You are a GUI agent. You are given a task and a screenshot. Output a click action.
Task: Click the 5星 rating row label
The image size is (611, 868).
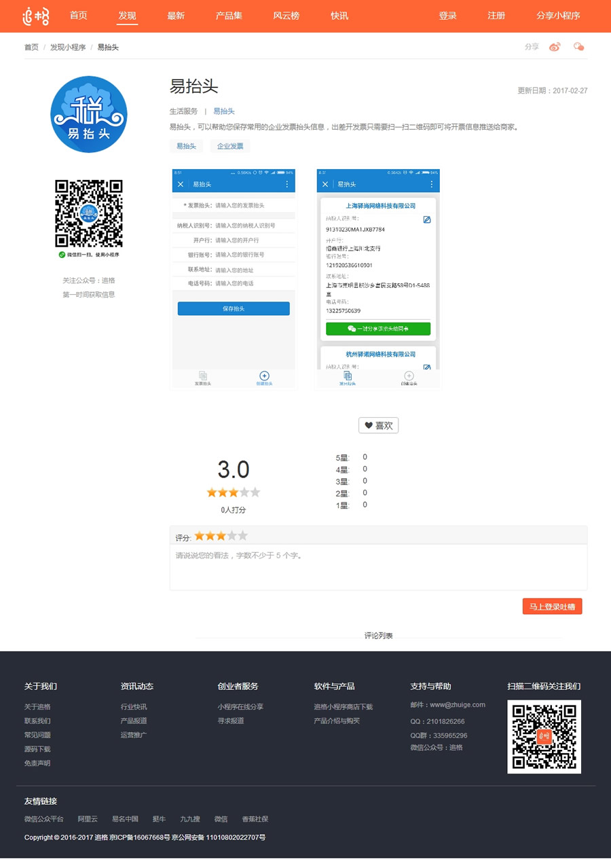[x=342, y=458]
